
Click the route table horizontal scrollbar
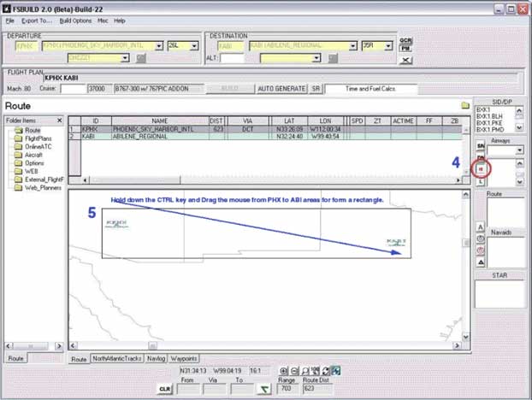[x=271, y=180]
